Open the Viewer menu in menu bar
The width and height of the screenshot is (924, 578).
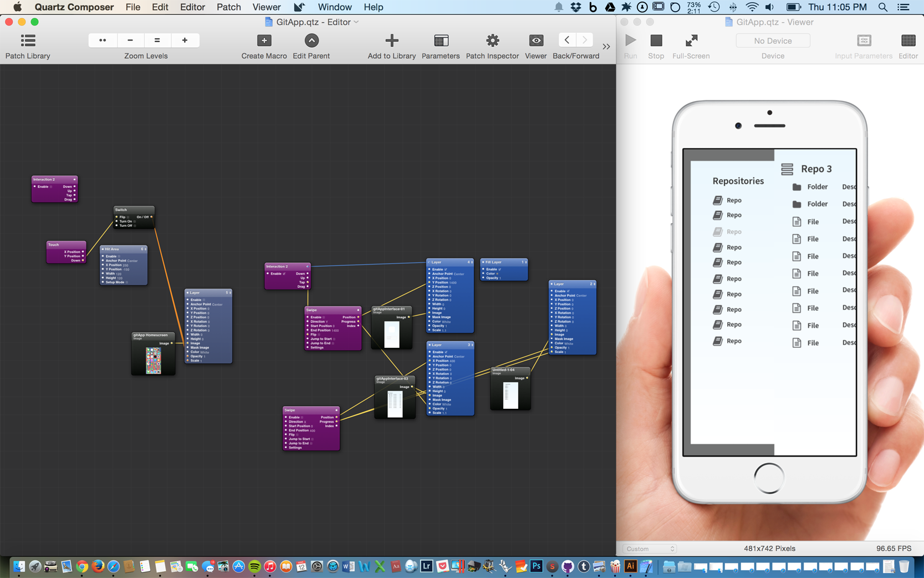(267, 7)
